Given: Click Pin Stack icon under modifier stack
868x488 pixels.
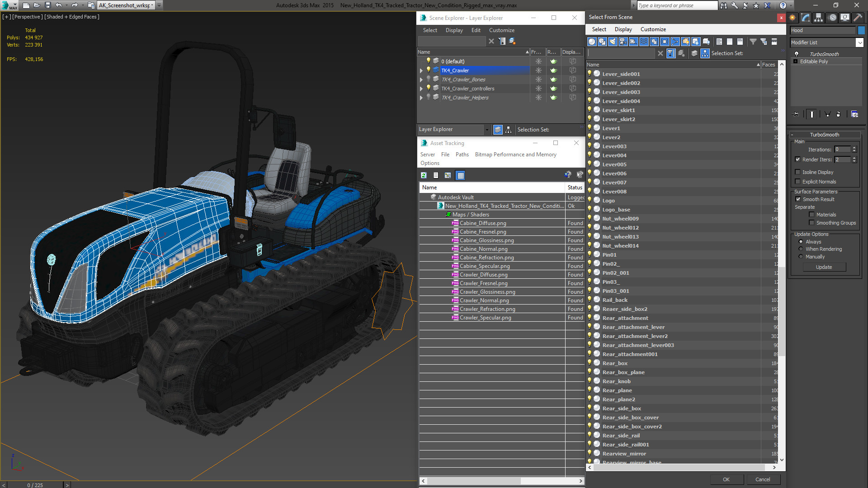Looking at the screenshot, I should (796, 114).
